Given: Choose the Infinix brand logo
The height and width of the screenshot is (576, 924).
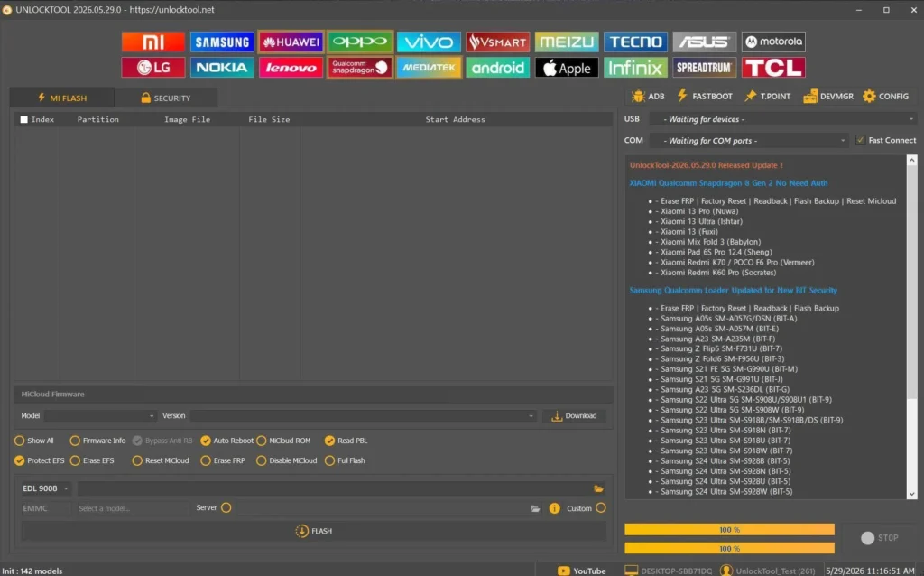Looking at the screenshot, I should 636,67.
